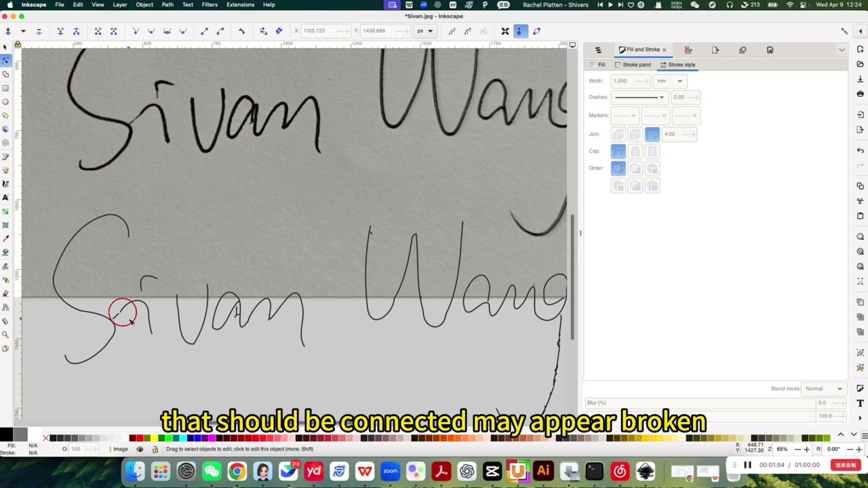The image size is (868, 488).
Task: Select the Text tool
Action: coord(5,197)
